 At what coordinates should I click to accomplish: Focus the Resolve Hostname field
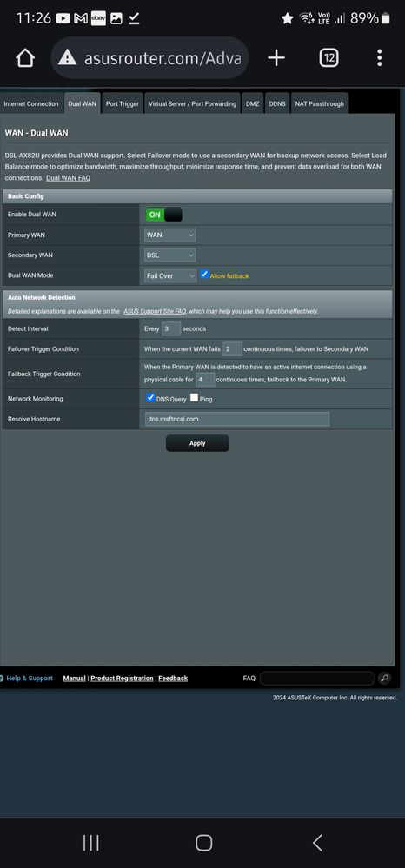[x=236, y=419]
